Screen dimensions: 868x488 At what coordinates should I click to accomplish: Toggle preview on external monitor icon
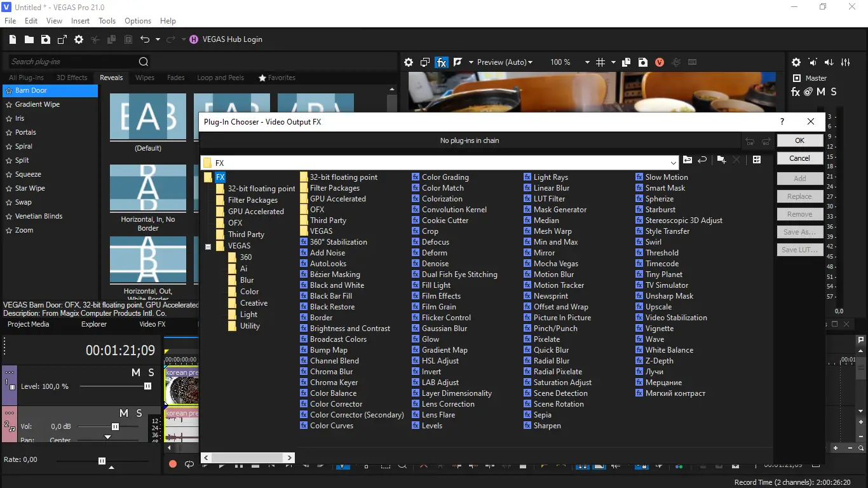(x=425, y=62)
